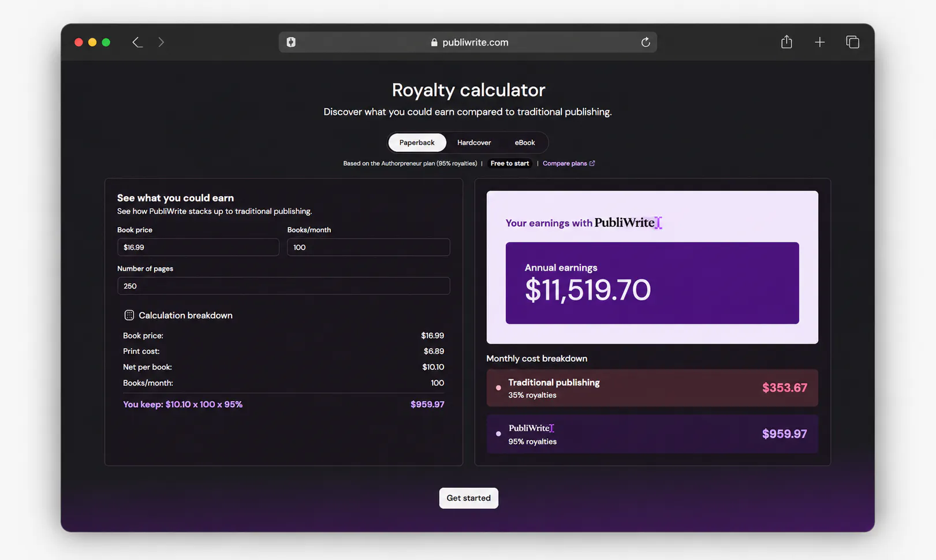Focus the Books/month input field
936x560 pixels.
[368, 247]
